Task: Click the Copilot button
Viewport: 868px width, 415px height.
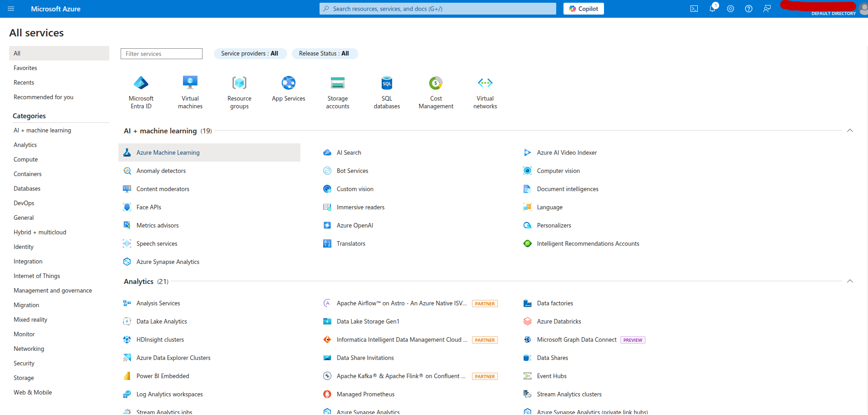Action: click(x=584, y=9)
